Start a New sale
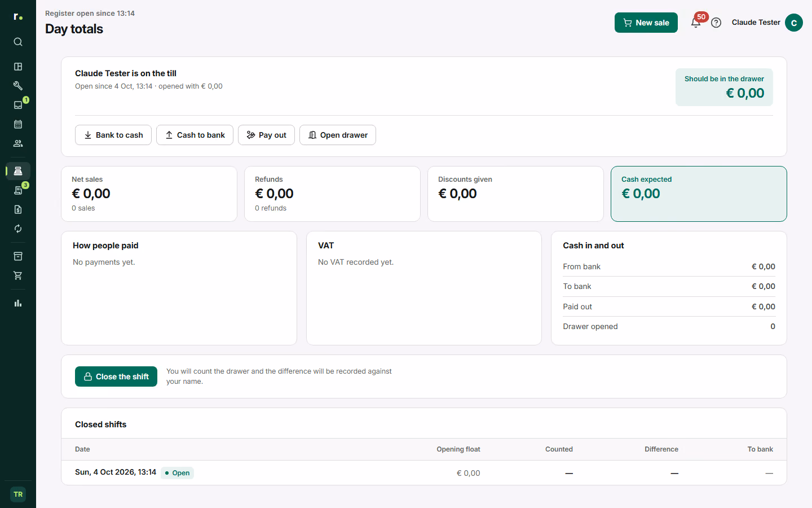The height and width of the screenshot is (508, 812). point(646,23)
